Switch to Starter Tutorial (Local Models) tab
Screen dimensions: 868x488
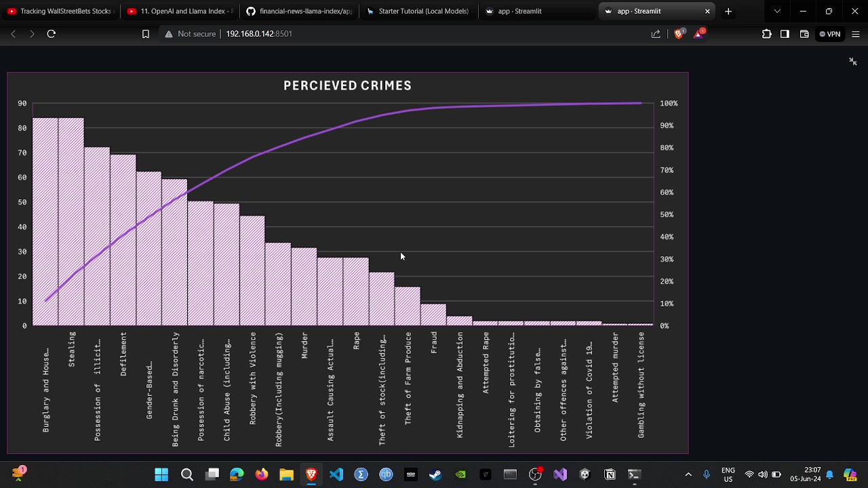click(x=418, y=11)
